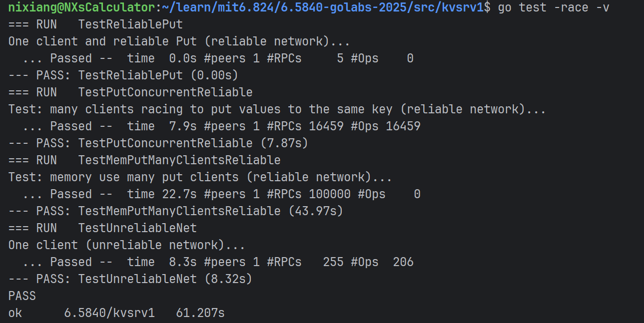Click PASS: TestUnreliableNet (8.32s) line
The width and height of the screenshot is (644, 323).
130,279
